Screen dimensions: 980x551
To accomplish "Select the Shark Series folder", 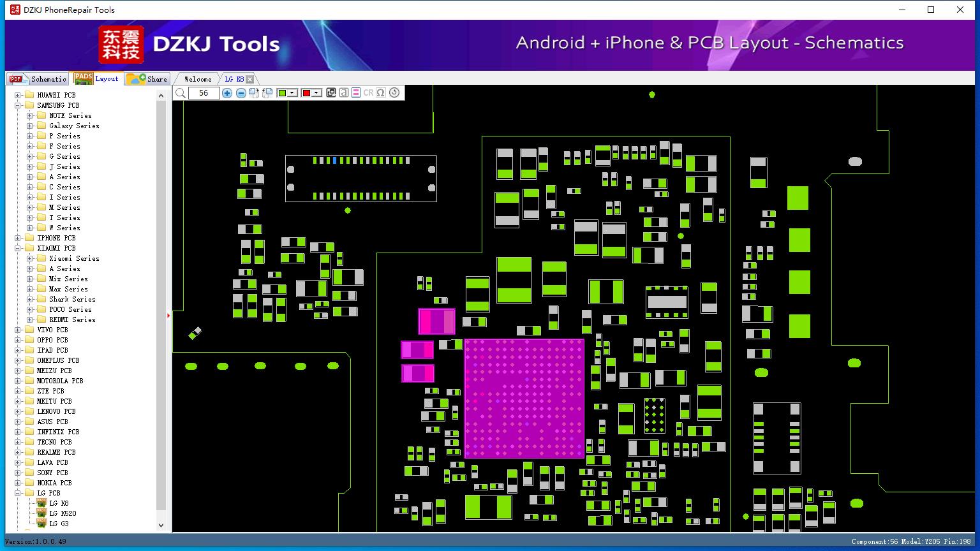I will 72,299.
